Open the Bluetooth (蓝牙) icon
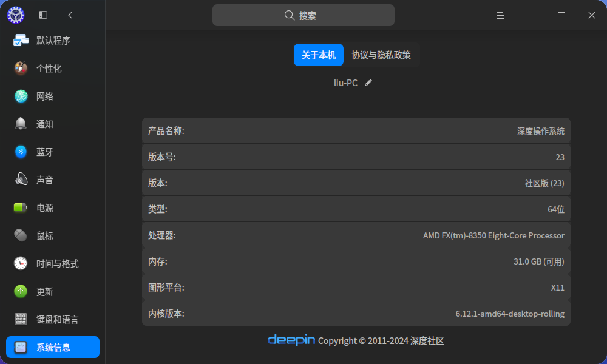Screen dimensions: 607x364 point(21,152)
